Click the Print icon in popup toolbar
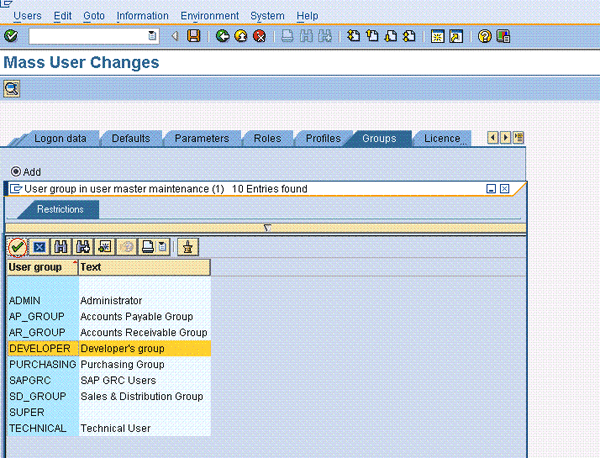The height and width of the screenshot is (458, 600). [147, 247]
